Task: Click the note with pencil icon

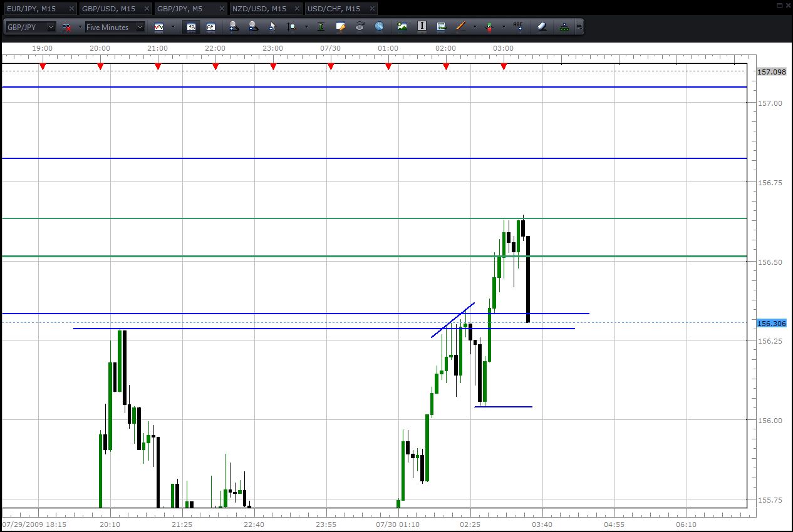Action: tap(341, 27)
